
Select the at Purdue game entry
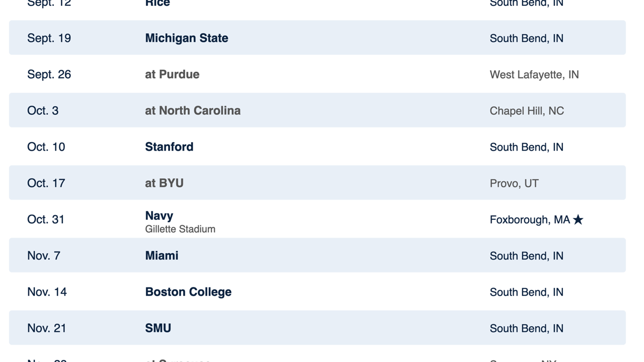pyautogui.click(x=172, y=75)
